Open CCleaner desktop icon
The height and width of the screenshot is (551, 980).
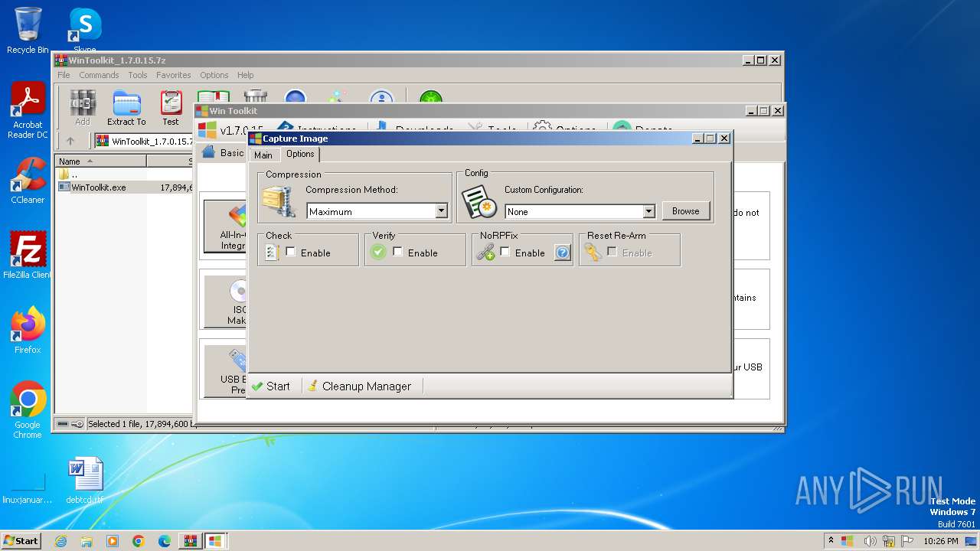tap(28, 181)
